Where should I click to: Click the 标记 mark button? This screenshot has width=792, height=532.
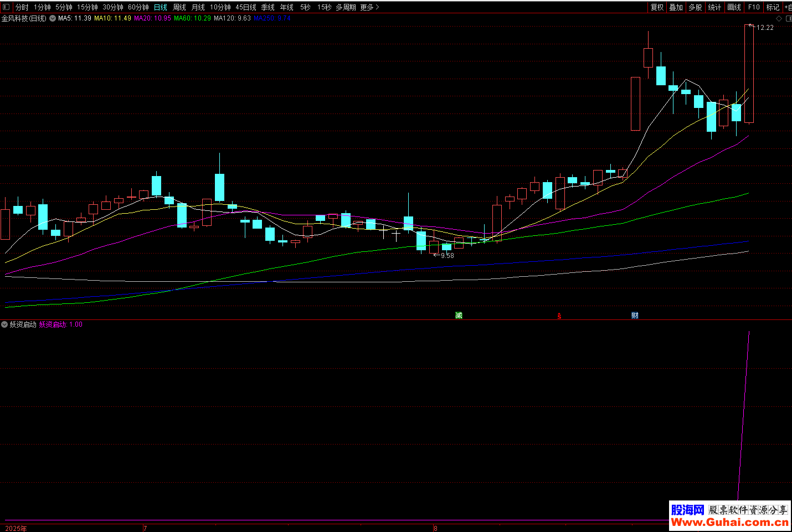click(773, 7)
